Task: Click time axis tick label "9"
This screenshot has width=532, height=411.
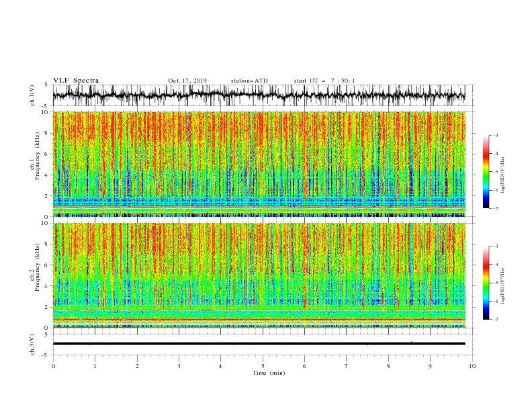Action: pyautogui.click(x=430, y=366)
